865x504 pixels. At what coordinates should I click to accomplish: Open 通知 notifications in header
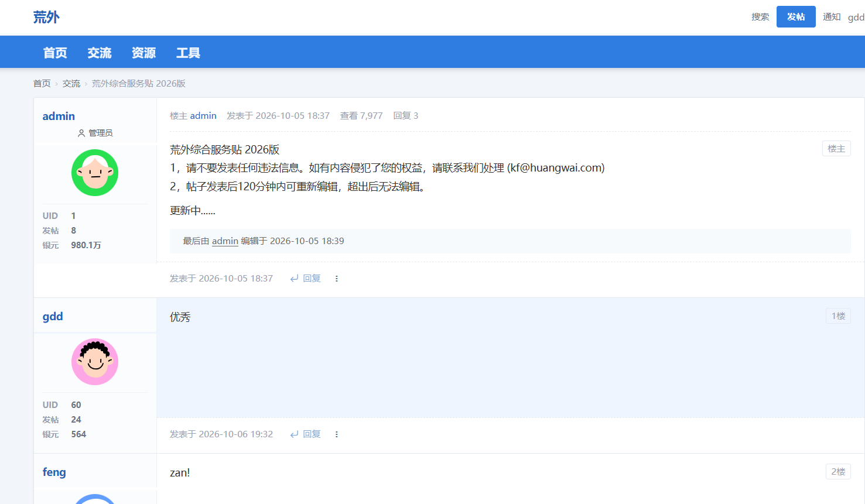pos(832,17)
